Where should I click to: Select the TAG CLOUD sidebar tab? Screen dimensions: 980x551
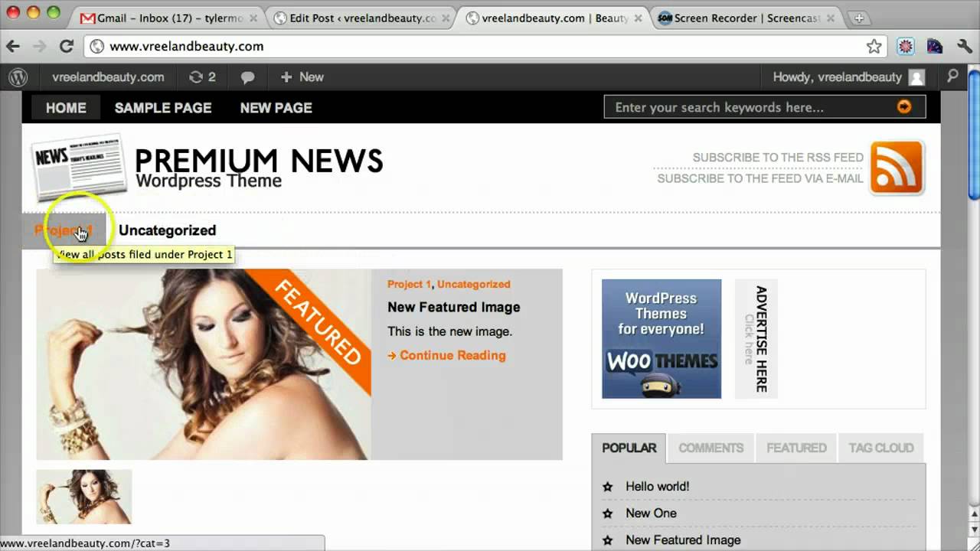point(881,448)
